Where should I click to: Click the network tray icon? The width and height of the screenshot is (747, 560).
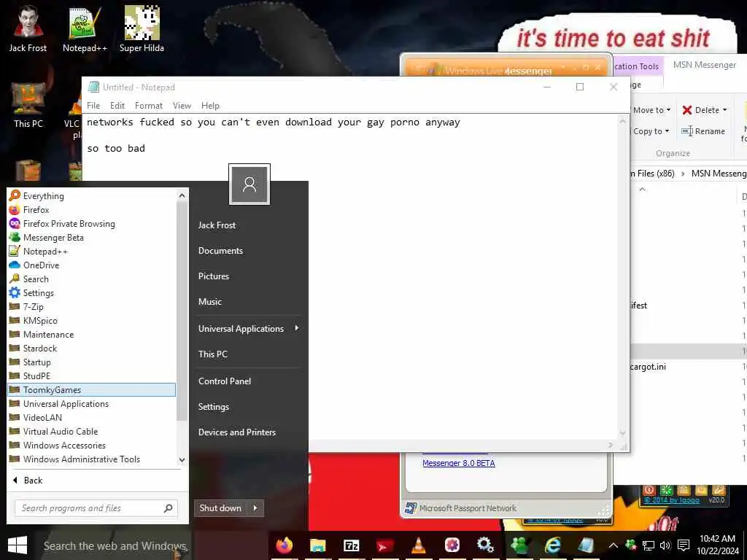[x=649, y=545]
